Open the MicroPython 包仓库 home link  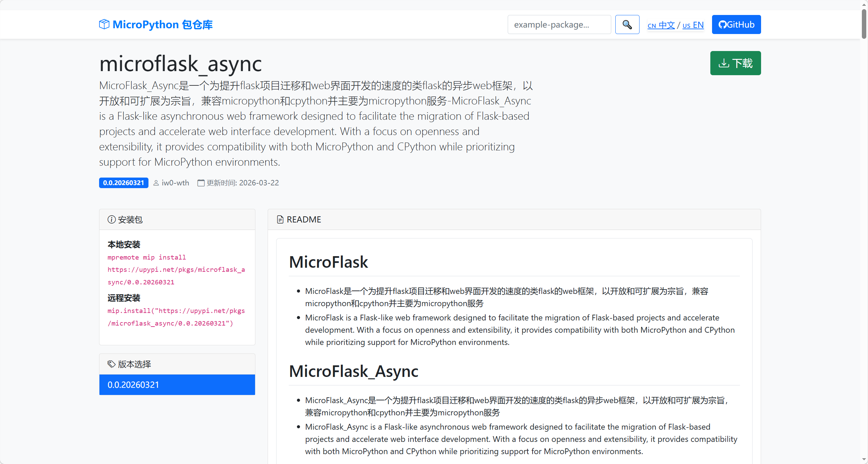pyautogui.click(x=156, y=24)
